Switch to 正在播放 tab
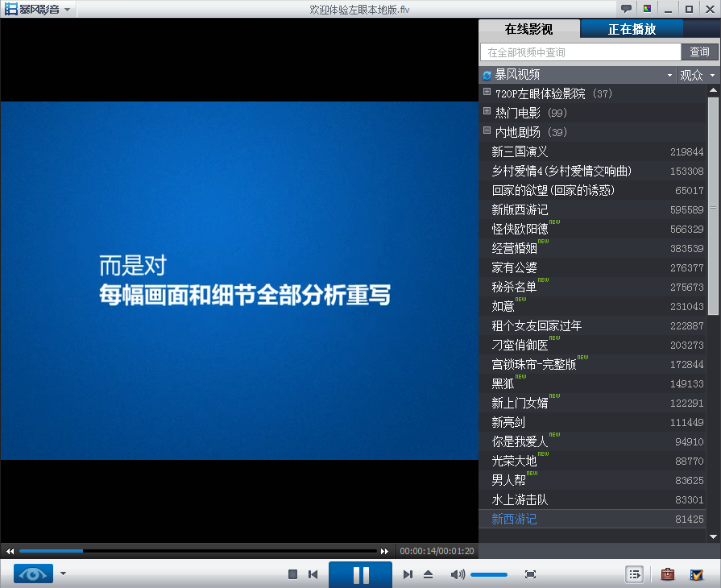This screenshot has height=588, width=721. click(x=632, y=29)
